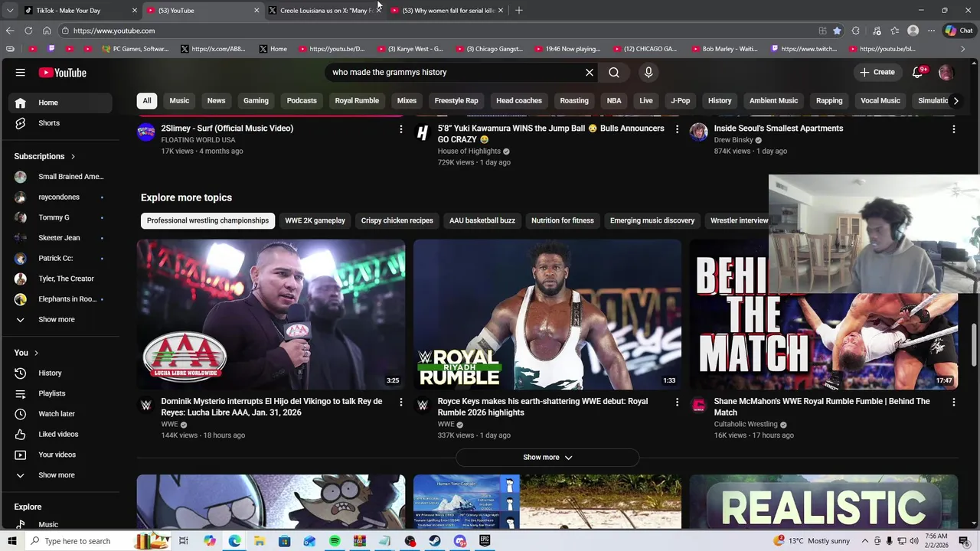
Task: Select the Gaming filter chip
Action: coord(256,100)
